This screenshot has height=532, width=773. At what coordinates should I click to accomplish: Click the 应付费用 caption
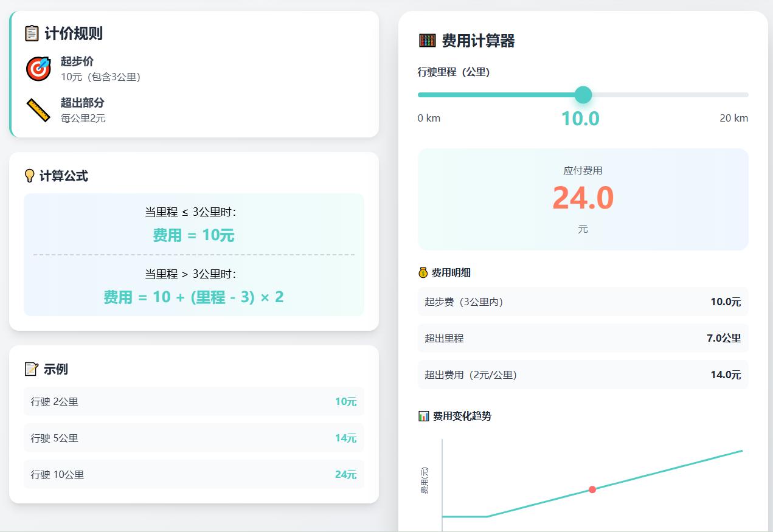(x=583, y=171)
